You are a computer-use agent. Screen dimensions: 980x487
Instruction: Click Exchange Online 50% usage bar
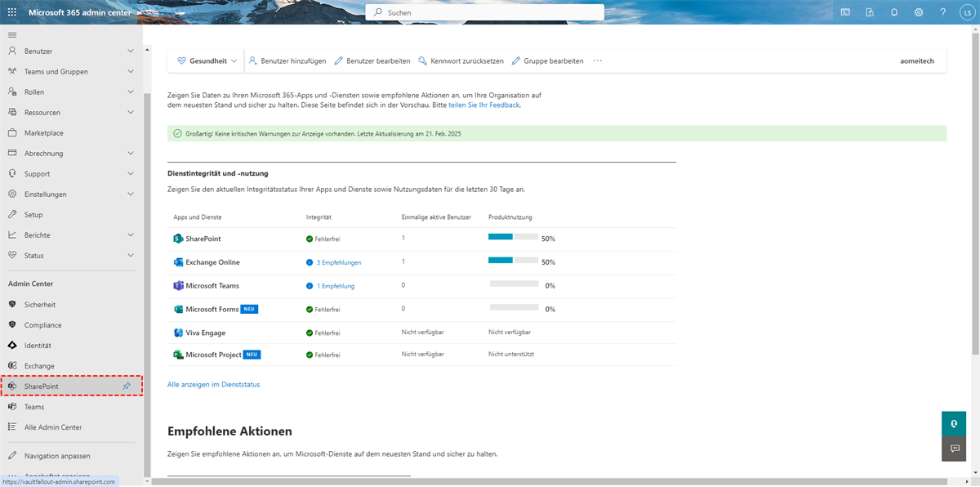(513, 261)
